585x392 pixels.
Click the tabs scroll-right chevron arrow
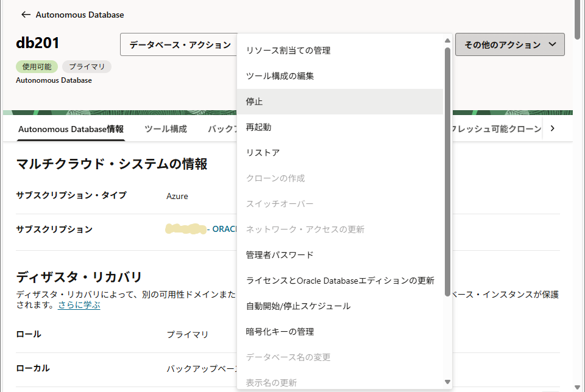553,128
